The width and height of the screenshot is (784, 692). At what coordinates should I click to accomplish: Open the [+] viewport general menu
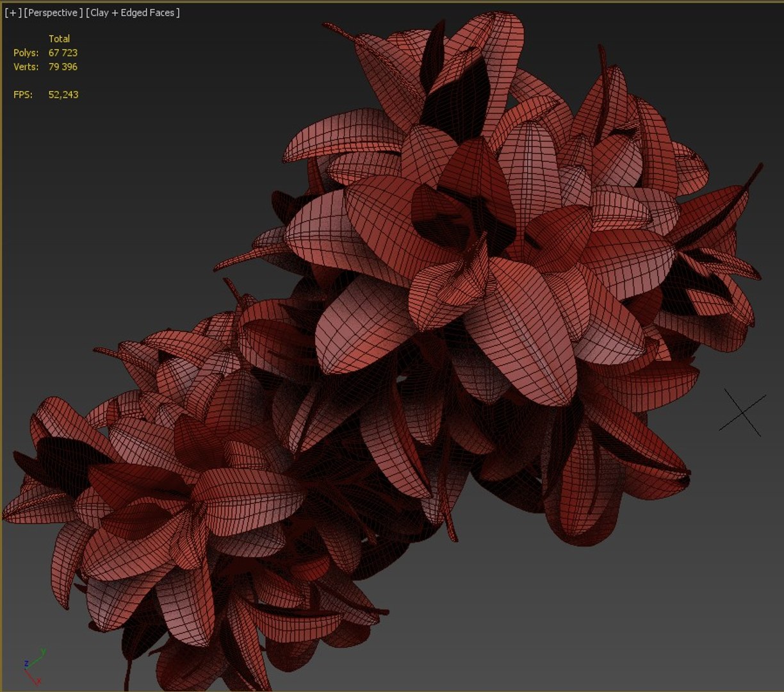click(12, 13)
